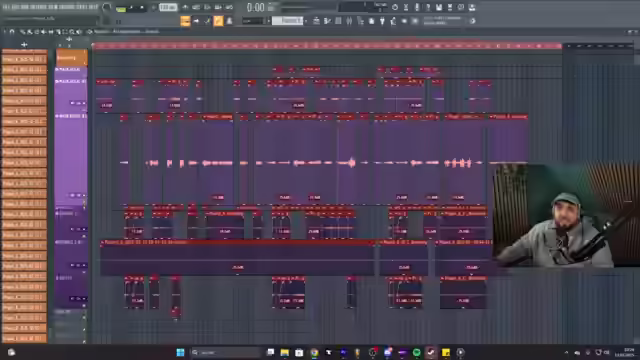Click the tempo value field showing 130

coord(168,7)
